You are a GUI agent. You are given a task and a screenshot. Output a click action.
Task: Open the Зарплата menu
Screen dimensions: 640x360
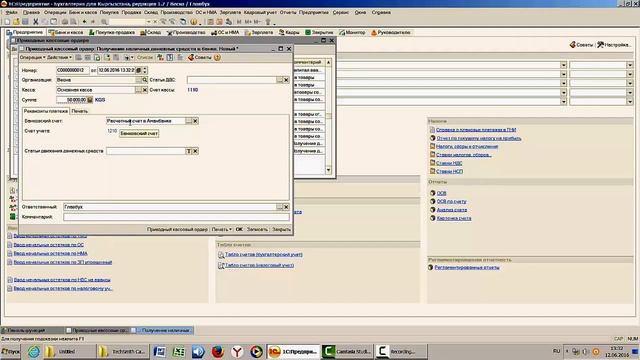230,13
